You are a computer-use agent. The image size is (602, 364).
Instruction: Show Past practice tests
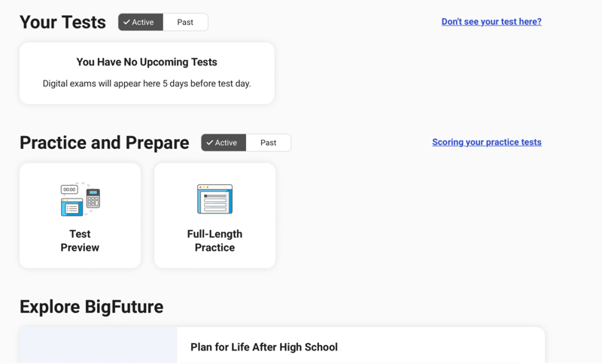pos(268,143)
